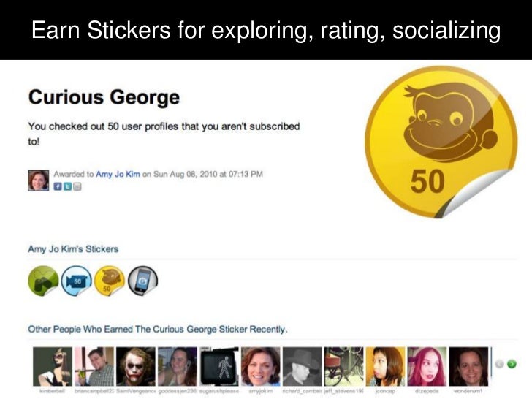
Task: Click Amy Jo Kim's avatar photo
Action: (38, 180)
